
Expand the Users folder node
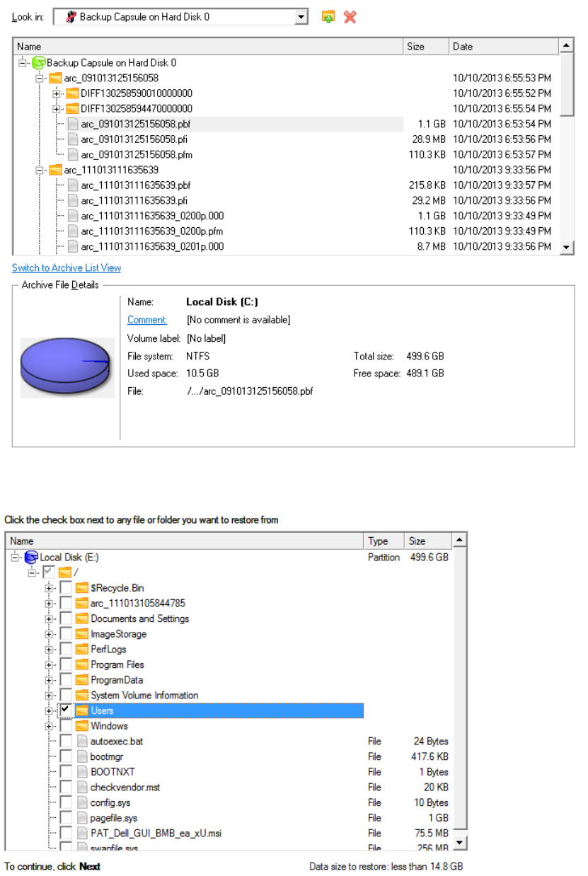click(50, 710)
